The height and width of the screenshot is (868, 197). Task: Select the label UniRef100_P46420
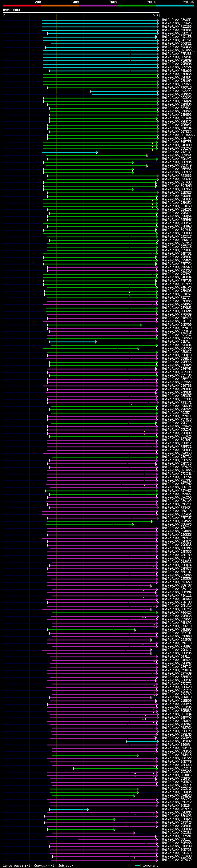176,612
